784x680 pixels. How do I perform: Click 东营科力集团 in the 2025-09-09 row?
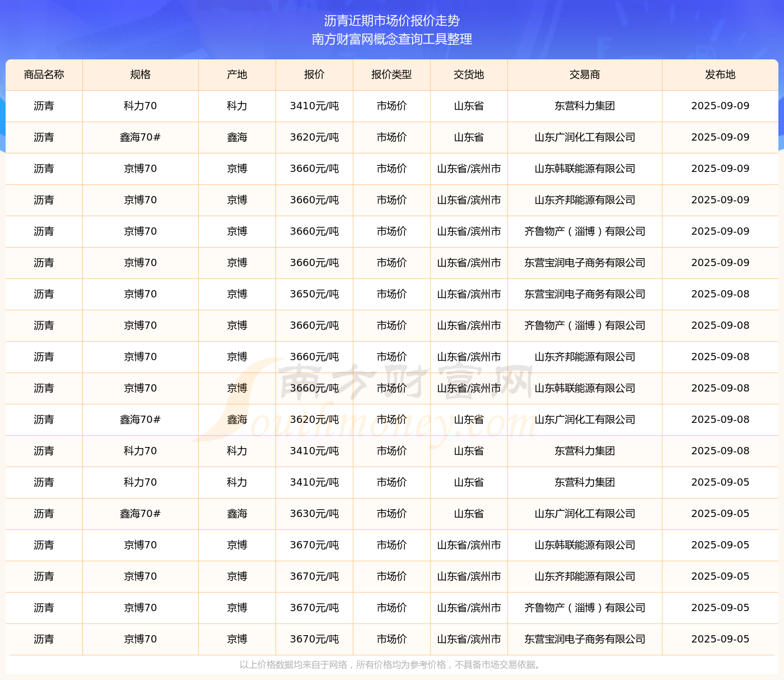[585, 106]
